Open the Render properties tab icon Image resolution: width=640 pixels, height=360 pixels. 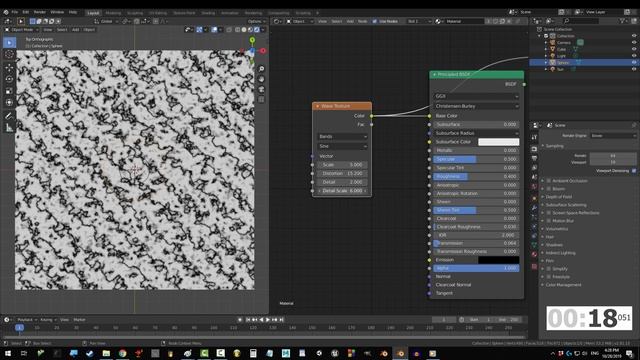[534, 149]
